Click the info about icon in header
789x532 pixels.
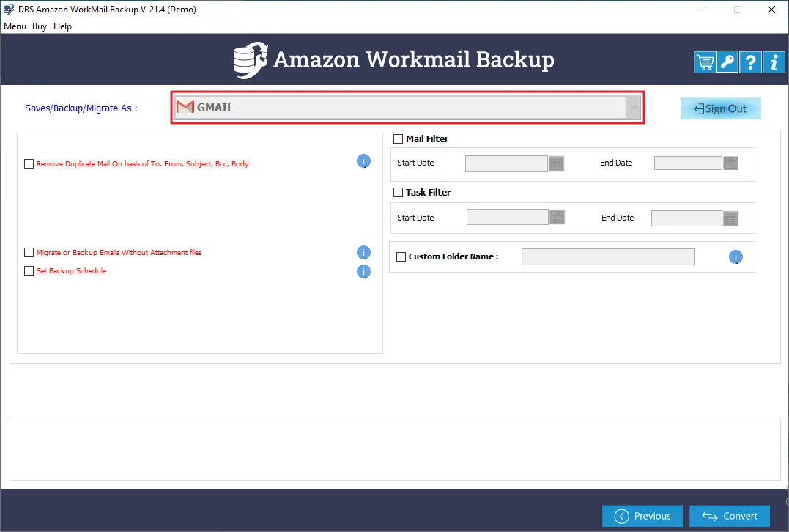774,62
